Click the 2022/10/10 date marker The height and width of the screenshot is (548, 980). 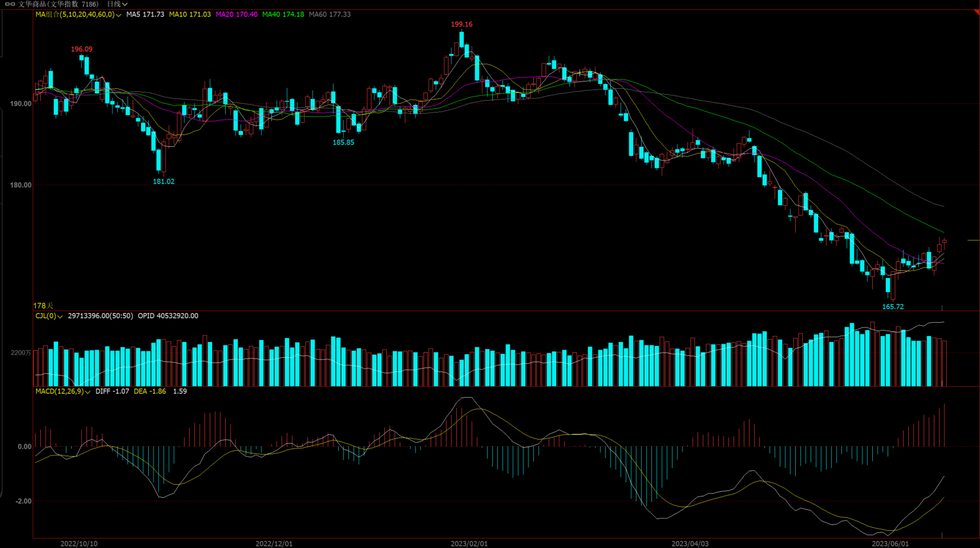[x=79, y=543]
